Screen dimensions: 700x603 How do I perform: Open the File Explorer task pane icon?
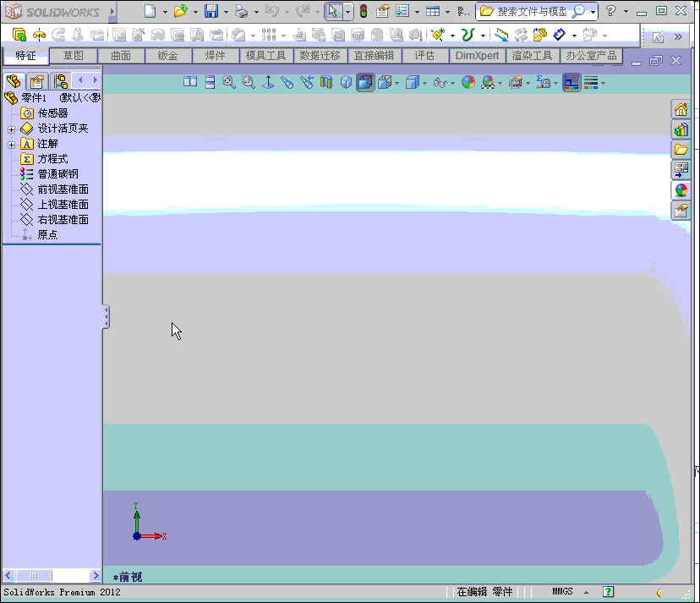pyautogui.click(x=681, y=149)
